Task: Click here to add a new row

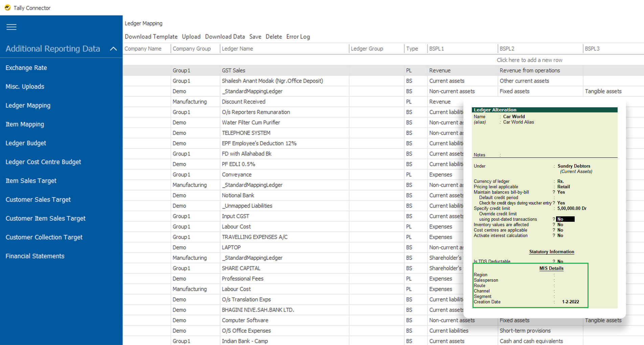Action: coord(530,60)
